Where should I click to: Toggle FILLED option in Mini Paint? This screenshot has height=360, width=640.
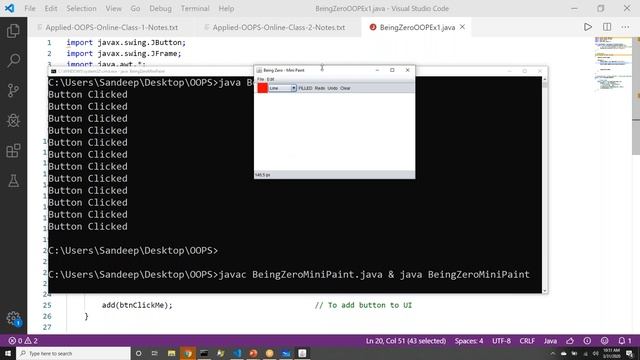(305, 88)
